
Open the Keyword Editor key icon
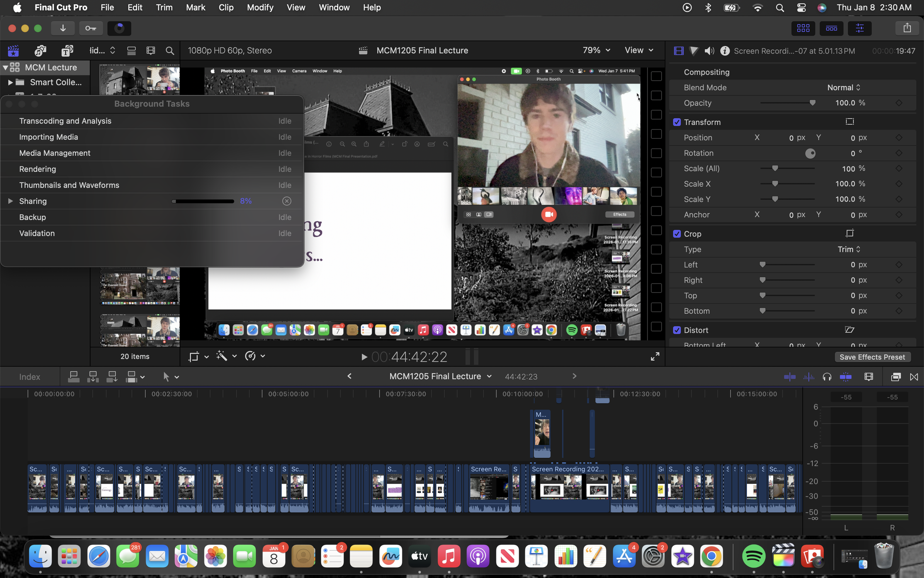point(91,28)
